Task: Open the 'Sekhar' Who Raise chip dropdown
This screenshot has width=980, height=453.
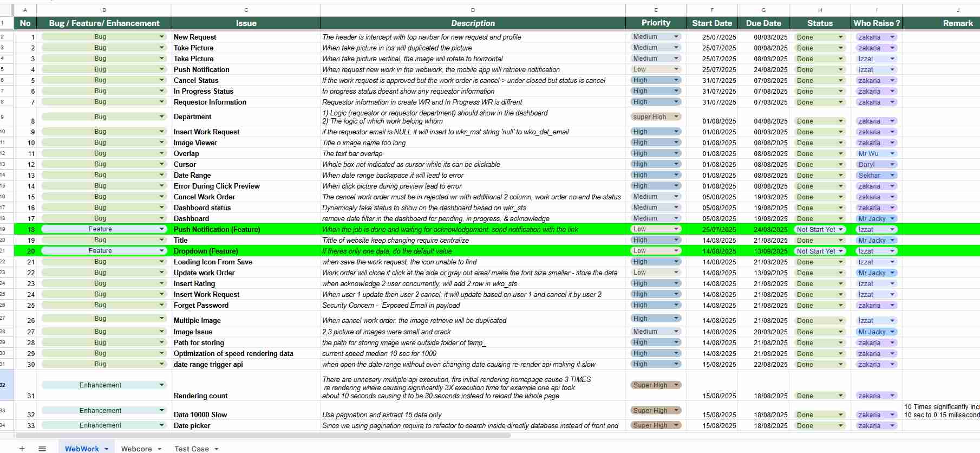Action: [892, 176]
